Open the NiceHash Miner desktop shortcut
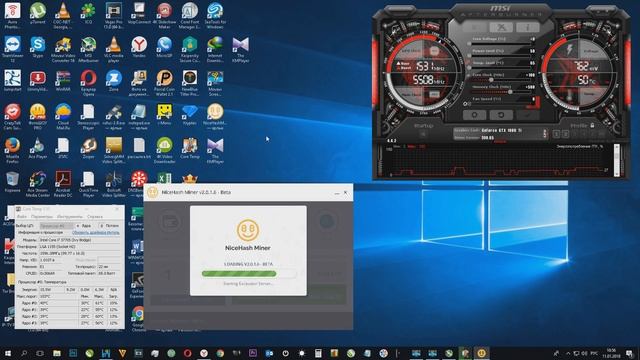 coord(215,116)
